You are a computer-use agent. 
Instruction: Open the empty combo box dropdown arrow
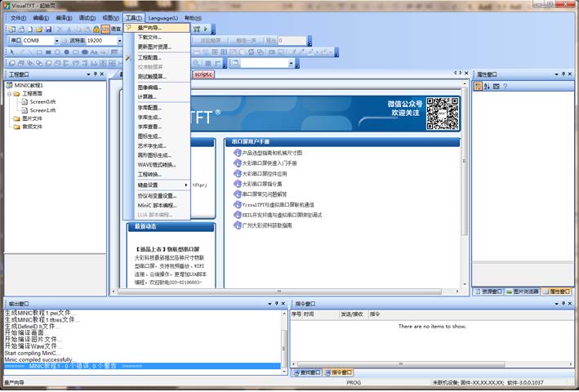[x=291, y=64]
